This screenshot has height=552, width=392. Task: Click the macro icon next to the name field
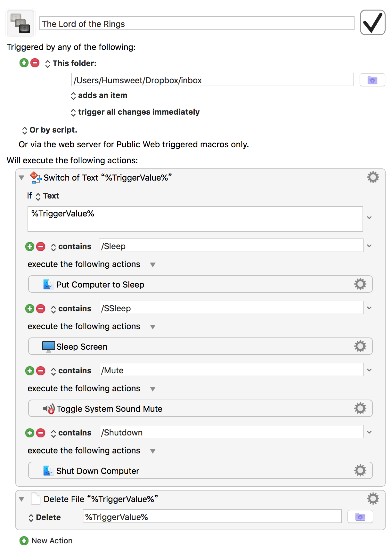click(20, 23)
